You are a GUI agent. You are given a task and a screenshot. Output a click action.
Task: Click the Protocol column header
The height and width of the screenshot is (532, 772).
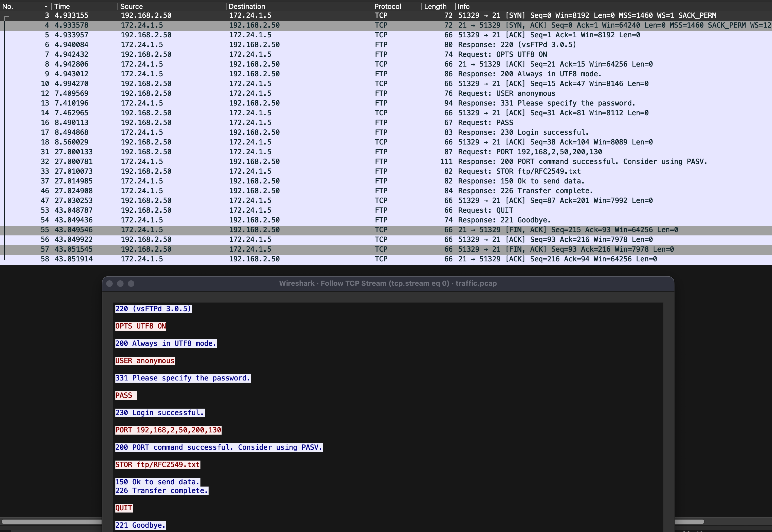click(387, 6)
